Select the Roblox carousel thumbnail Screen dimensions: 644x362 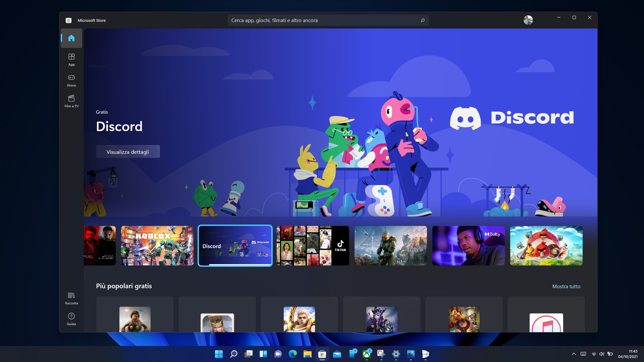157,246
